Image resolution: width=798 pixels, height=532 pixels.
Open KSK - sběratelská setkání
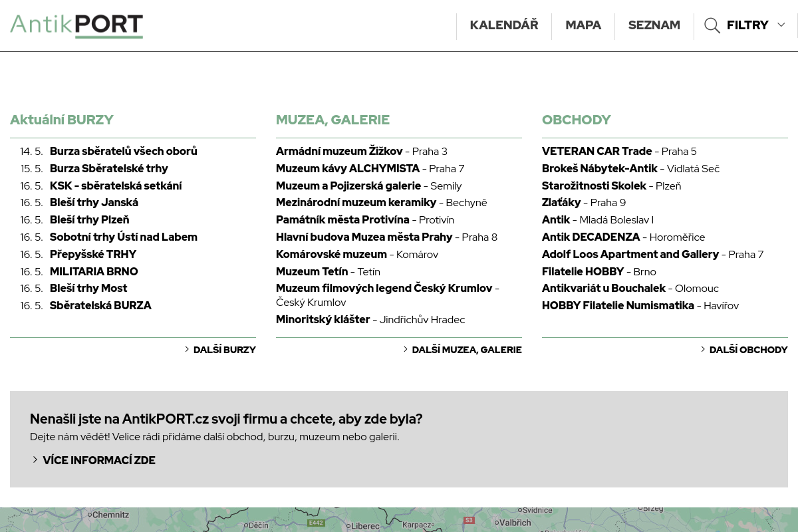coord(116,186)
